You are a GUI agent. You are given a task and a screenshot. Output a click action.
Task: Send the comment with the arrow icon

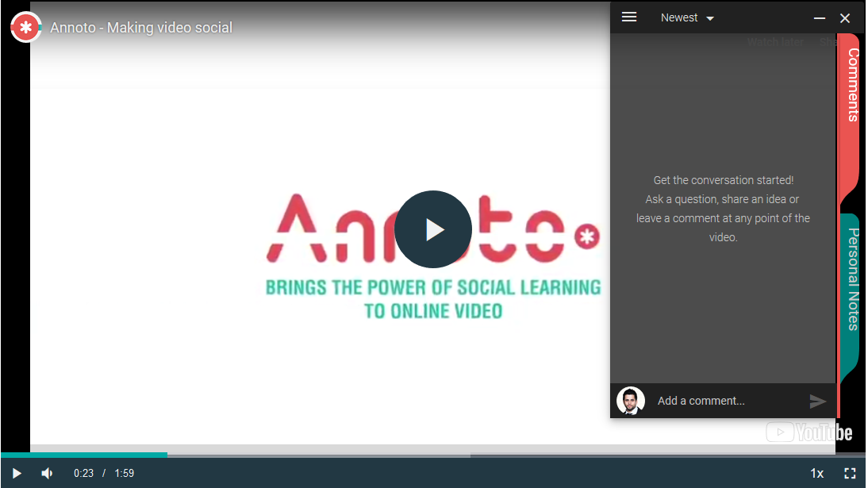click(818, 401)
